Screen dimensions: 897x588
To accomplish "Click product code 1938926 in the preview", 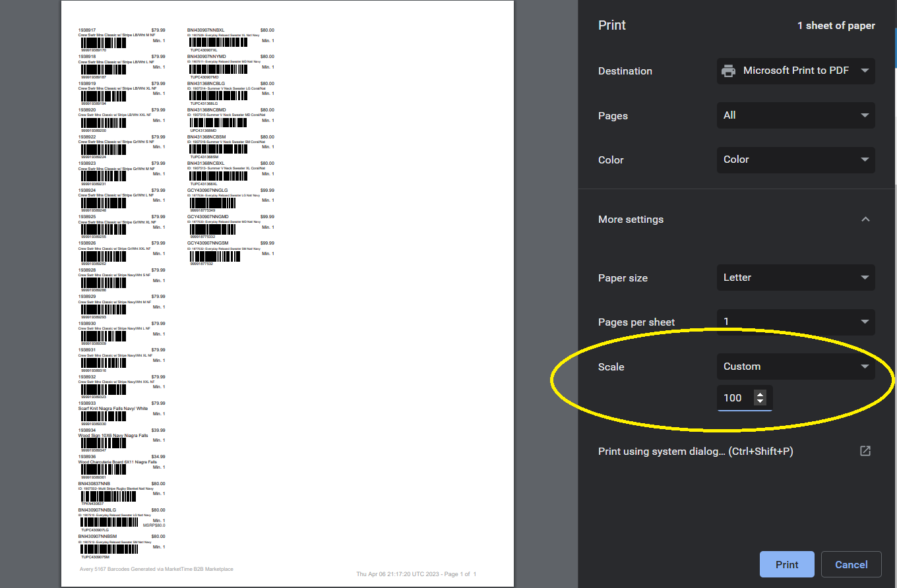I will tap(87, 243).
